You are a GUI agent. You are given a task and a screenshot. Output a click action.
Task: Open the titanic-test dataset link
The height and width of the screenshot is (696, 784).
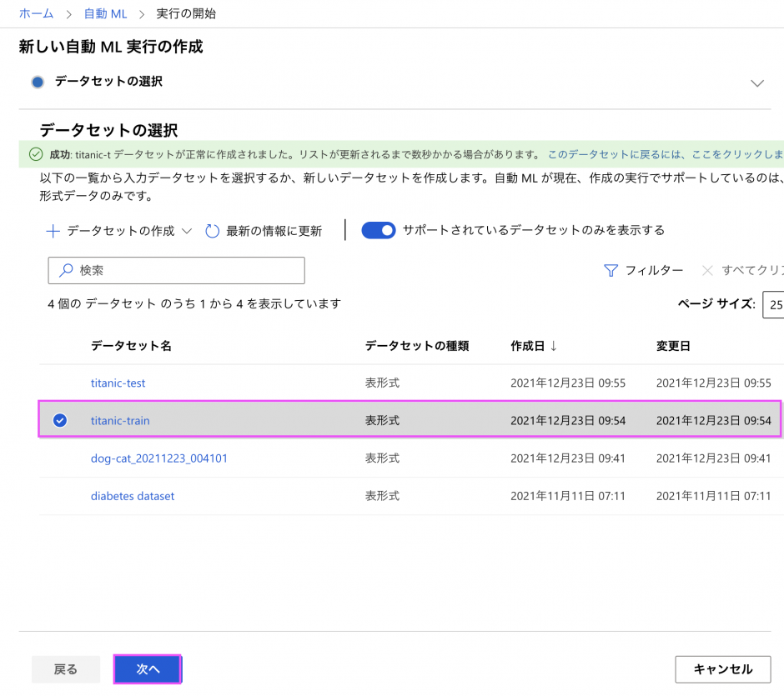[x=118, y=383]
